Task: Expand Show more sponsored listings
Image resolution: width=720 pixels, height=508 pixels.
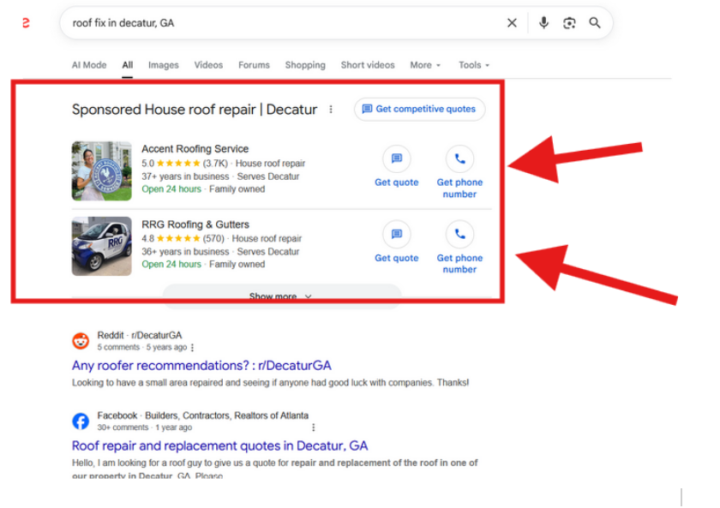Action: click(282, 296)
